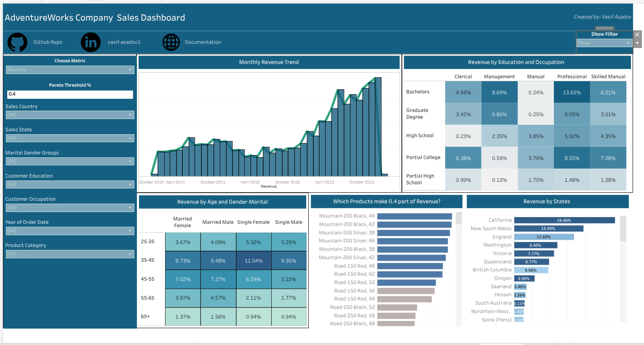Click the Professional column header
This screenshot has width=644, height=345.
click(572, 77)
